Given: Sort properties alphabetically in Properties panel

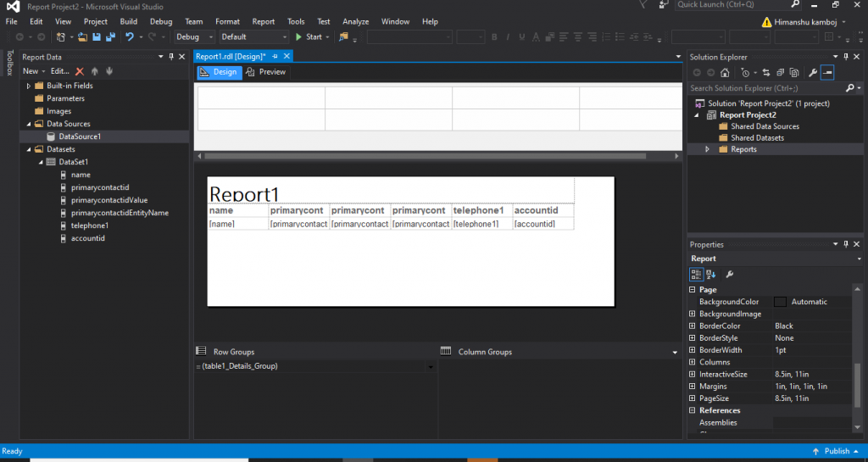Looking at the screenshot, I should click(x=710, y=275).
